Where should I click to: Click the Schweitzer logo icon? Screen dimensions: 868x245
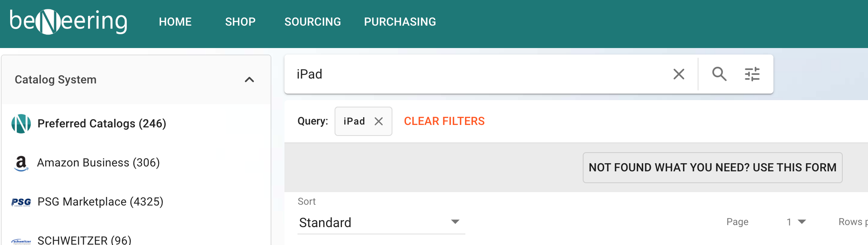(x=21, y=241)
